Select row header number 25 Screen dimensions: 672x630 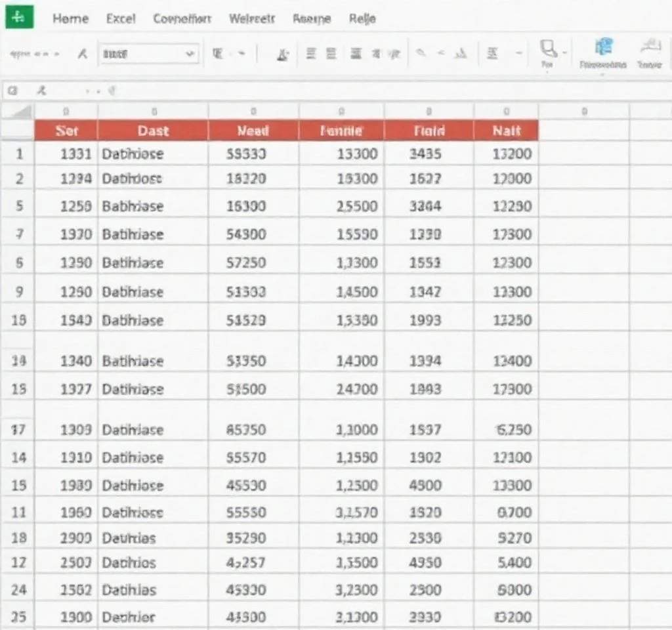[18, 617]
